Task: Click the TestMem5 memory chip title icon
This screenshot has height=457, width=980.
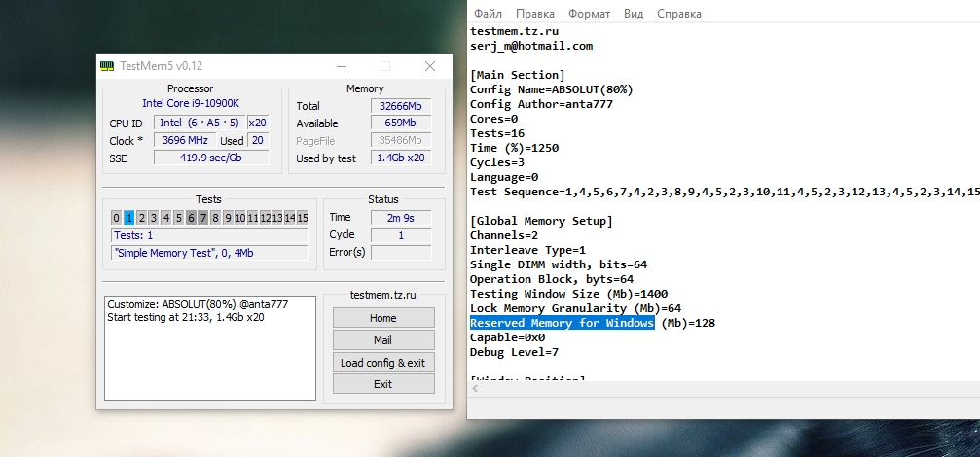Action: pyautogui.click(x=107, y=66)
